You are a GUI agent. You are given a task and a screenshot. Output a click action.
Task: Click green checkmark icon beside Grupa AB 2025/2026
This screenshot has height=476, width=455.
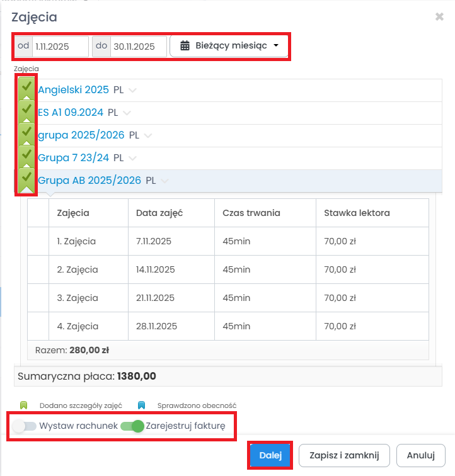[26, 179]
